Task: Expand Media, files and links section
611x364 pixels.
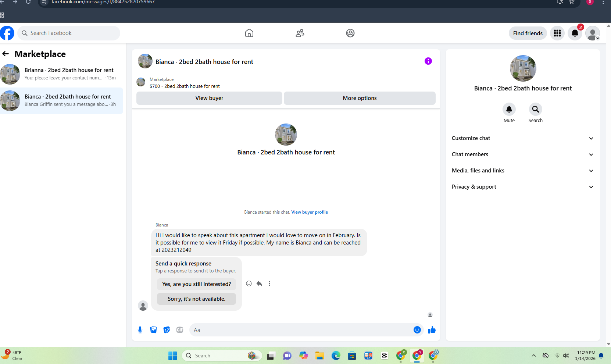Action: tap(523, 171)
